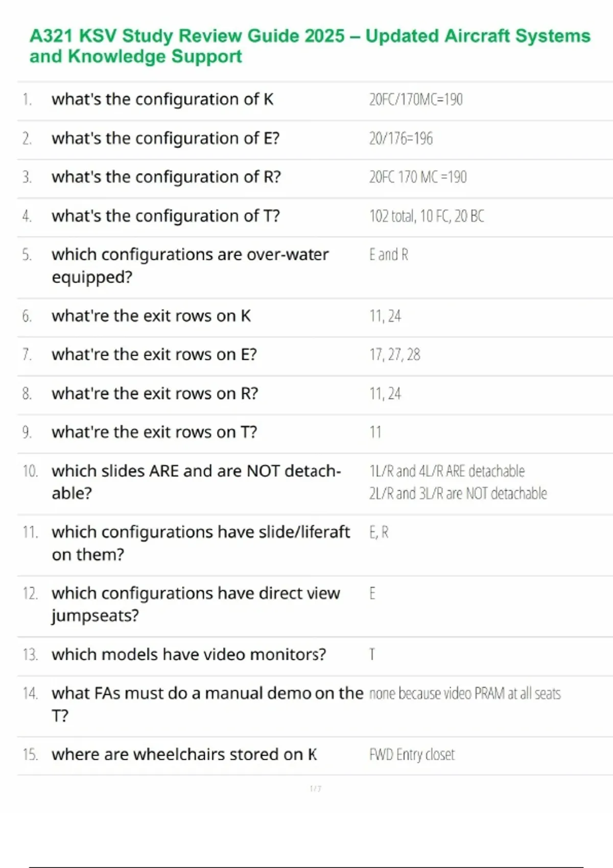
Task: Click the answer 17, 27, 28
Action: coord(395,354)
